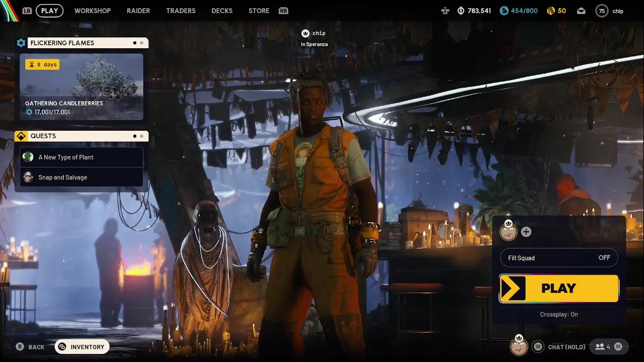644x362 pixels.
Task: Open the WORKSHOP tab
Action: [x=93, y=11]
